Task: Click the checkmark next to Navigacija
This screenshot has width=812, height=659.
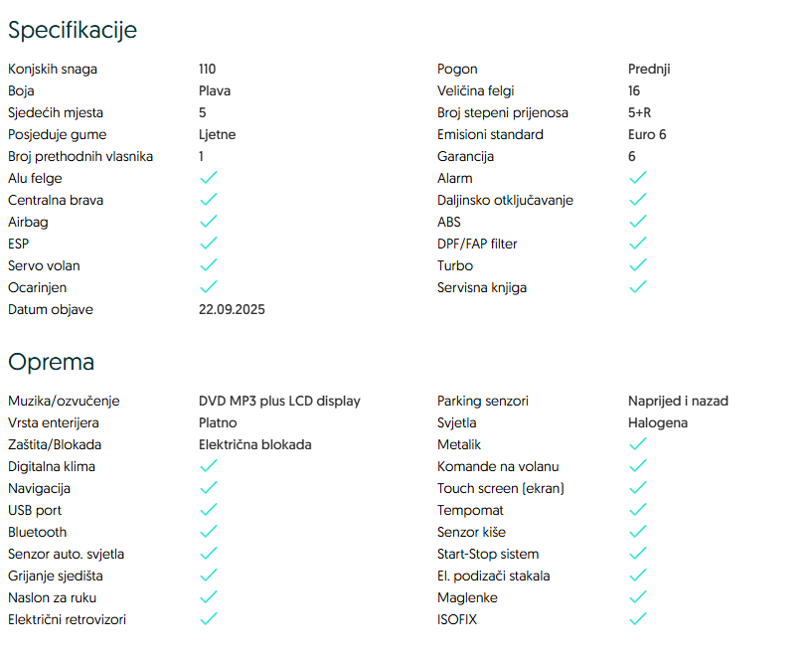Action: coord(209,488)
